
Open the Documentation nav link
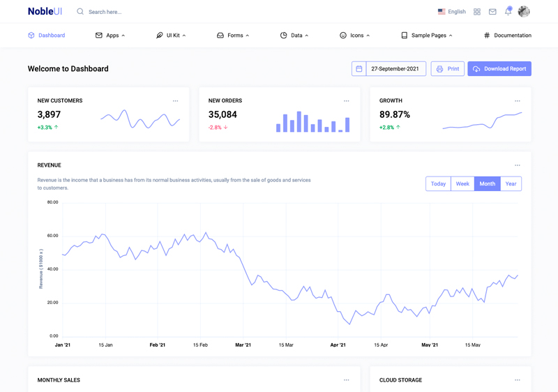tap(507, 36)
